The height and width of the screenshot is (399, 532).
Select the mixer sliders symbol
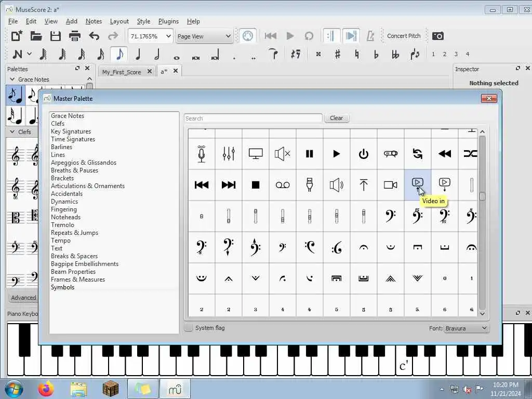pyautogui.click(x=229, y=154)
